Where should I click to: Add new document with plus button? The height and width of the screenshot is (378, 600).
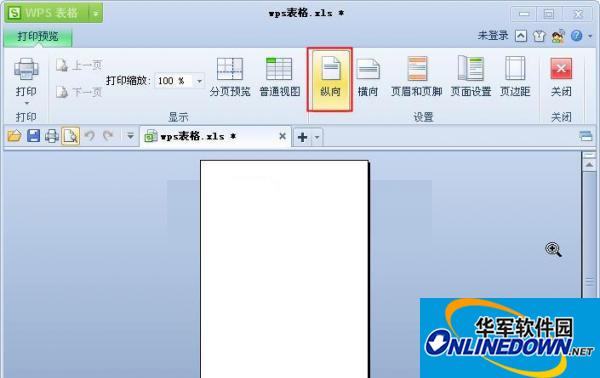click(302, 137)
